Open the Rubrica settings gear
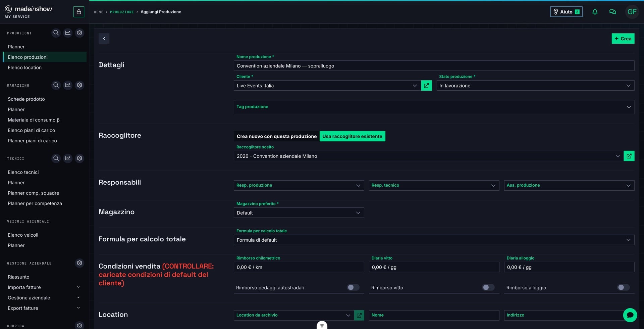Viewport: 644px width, 329px height. point(79,325)
